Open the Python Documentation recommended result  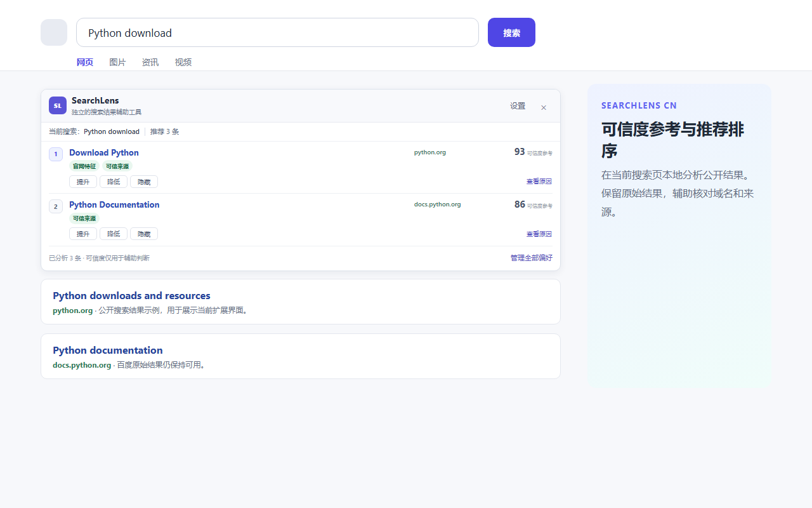coord(114,204)
